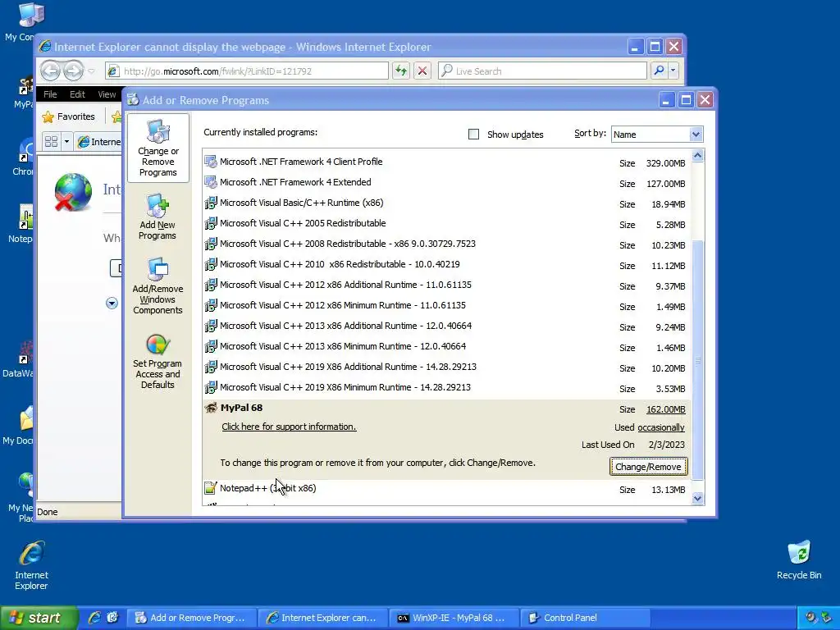This screenshot has height=630, width=840.
Task: Click the Favorites star in Internet Explorer
Action: click(48, 116)
